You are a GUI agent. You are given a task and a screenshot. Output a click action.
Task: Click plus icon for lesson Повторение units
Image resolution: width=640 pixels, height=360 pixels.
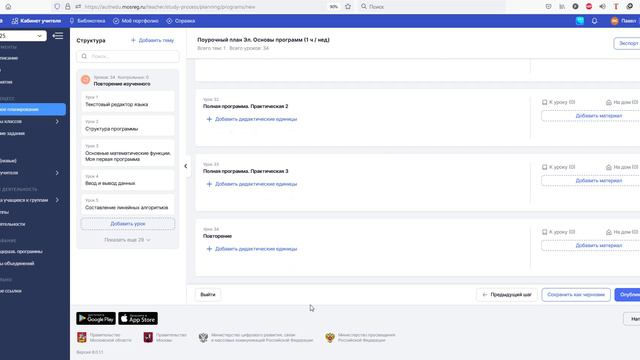[209, 249]
